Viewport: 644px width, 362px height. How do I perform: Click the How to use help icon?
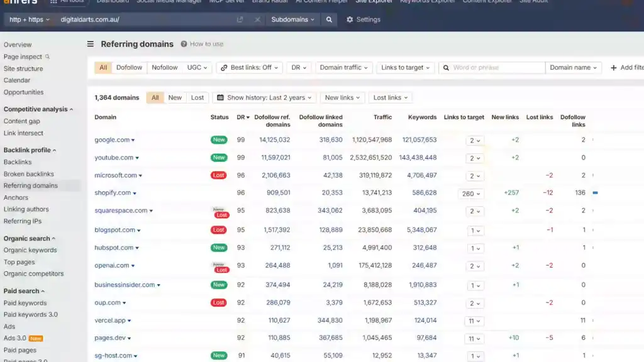pos(184,44)
